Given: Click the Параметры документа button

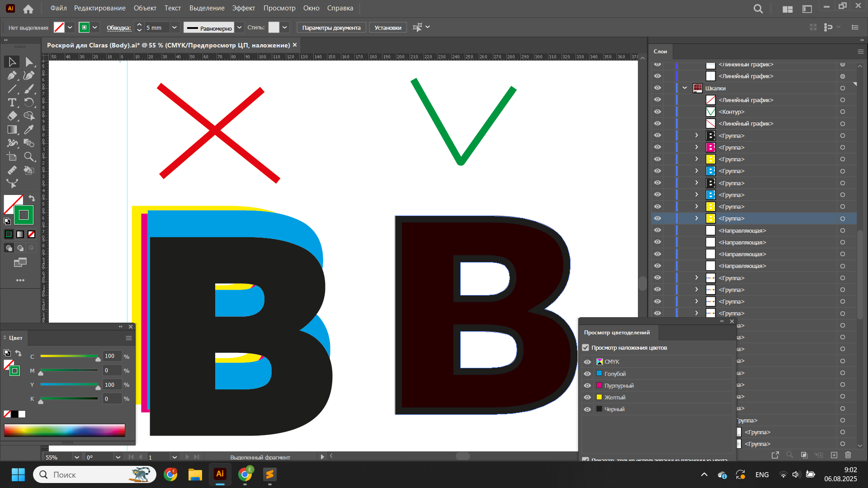Looking at the screenshot, I should (x=331, y=28).
